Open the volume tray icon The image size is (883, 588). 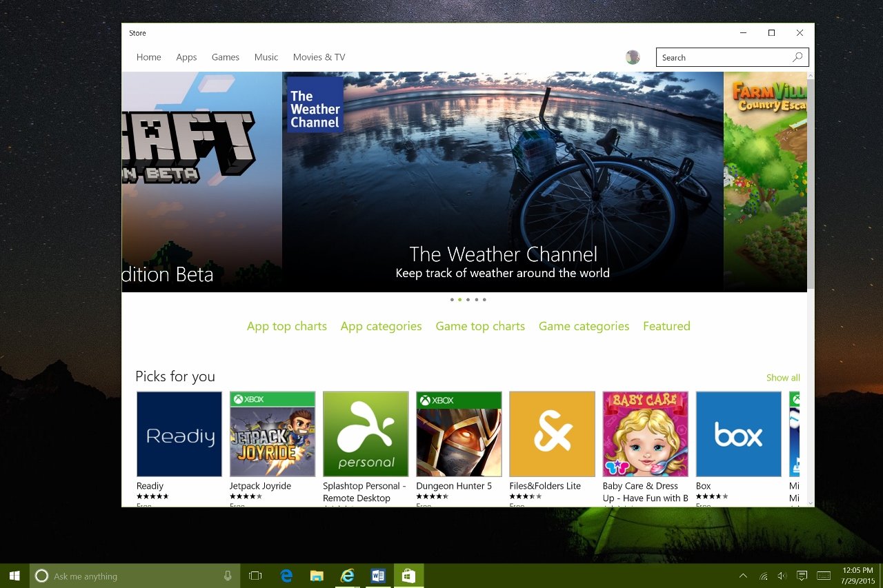point(782,576)
